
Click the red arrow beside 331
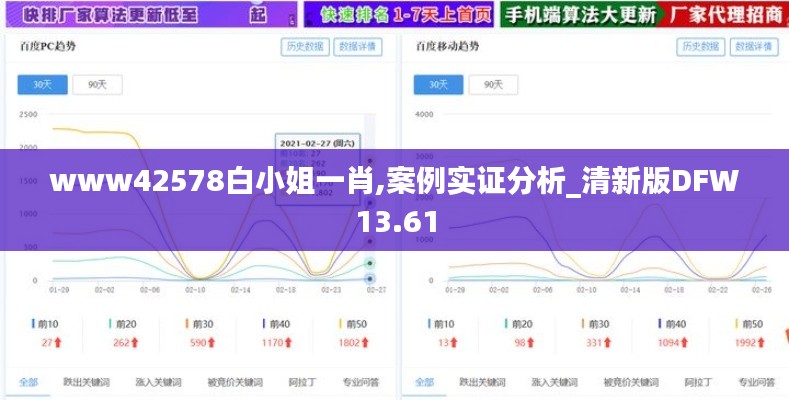[x=607, y=343]
